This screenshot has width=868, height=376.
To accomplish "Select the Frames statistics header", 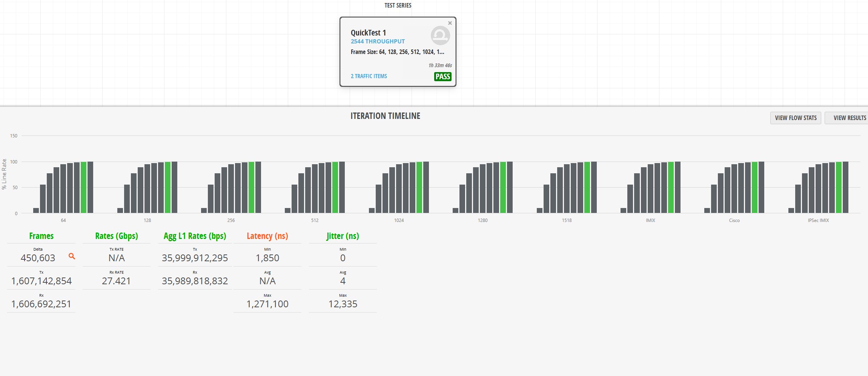I will pyautogui.click(x=41, y=236).
